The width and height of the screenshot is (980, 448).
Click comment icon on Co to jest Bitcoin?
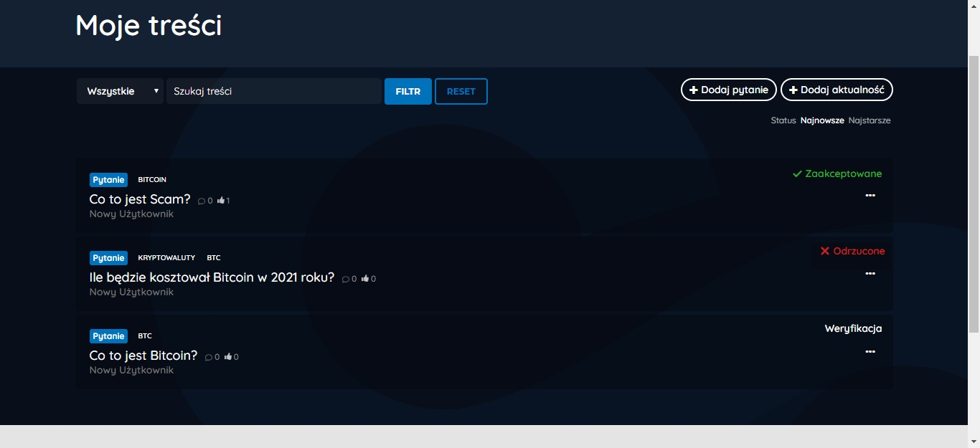tap(209, 357)
